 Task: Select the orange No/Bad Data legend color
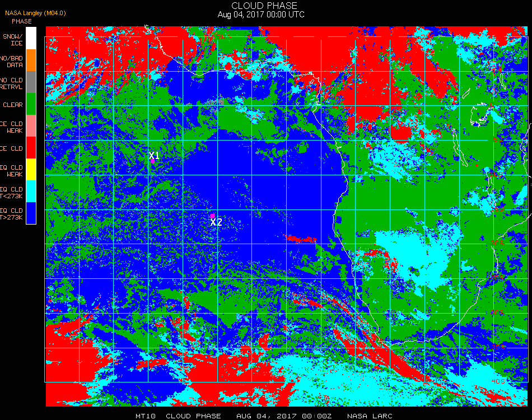[31, 60]
